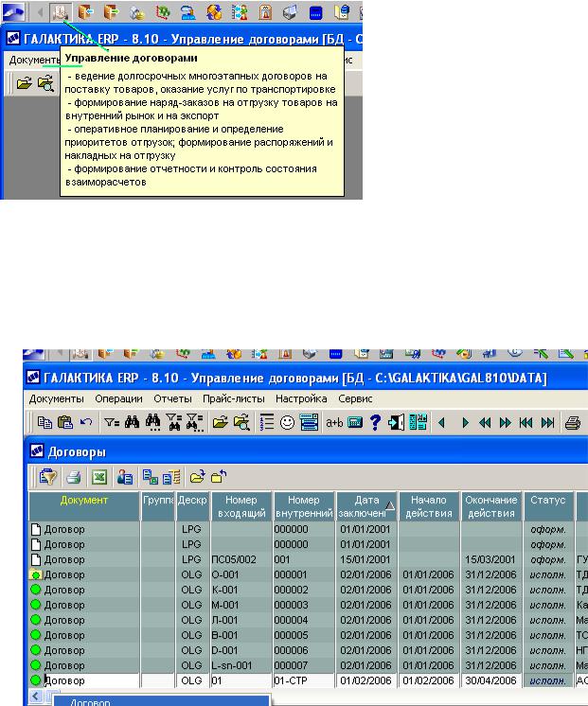Jump to last record with arrow-bar icon

click(x=547, y=422)
